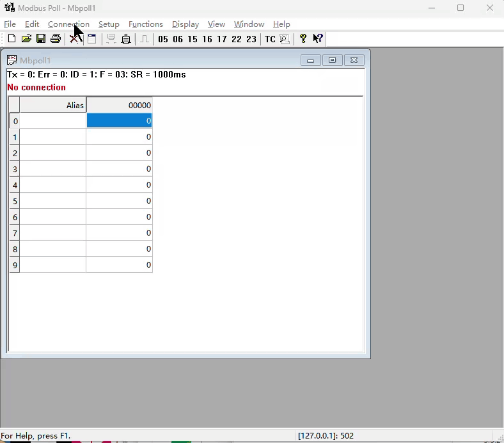Viewport: 504px width, 443px height.
Task: Click the New document icon
Action: tap(12, 39)
